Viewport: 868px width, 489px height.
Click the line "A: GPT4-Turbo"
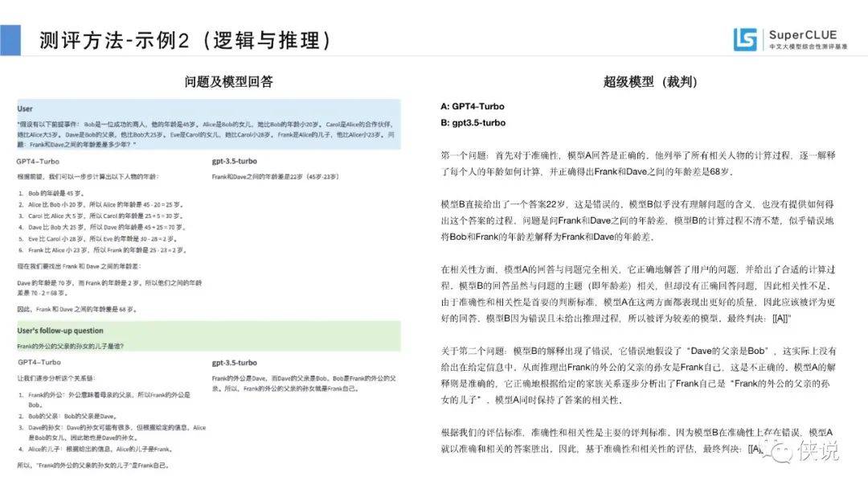[x=473, y=106]
